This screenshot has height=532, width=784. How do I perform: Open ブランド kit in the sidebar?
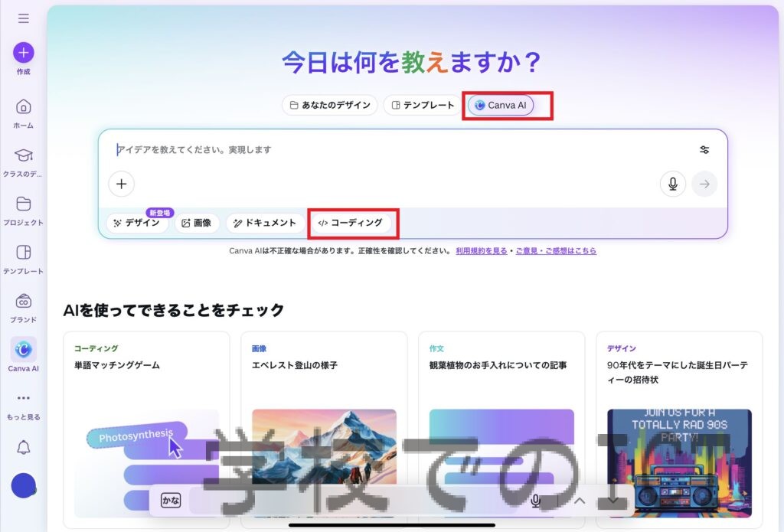click(x=24, y=302)
